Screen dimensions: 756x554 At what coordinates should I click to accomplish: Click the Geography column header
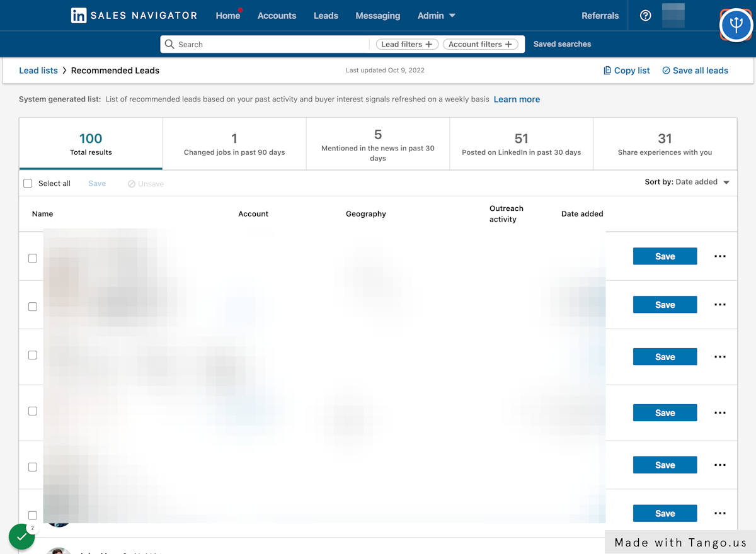click(x=366, y=214)
